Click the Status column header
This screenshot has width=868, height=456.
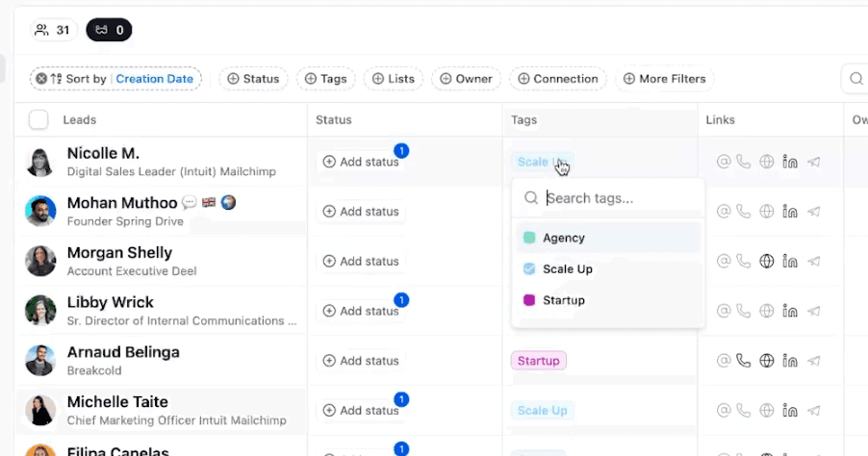(x=334, y=119)
